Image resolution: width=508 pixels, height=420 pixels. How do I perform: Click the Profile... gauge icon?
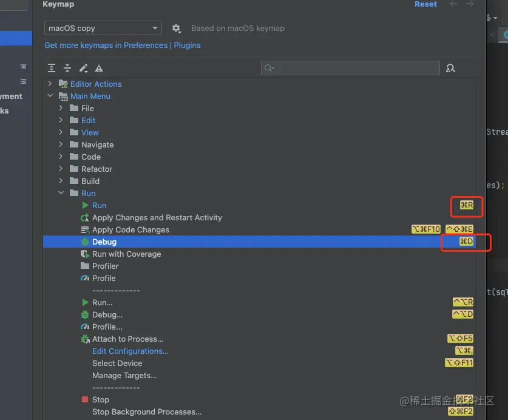[x=85, y=327]
